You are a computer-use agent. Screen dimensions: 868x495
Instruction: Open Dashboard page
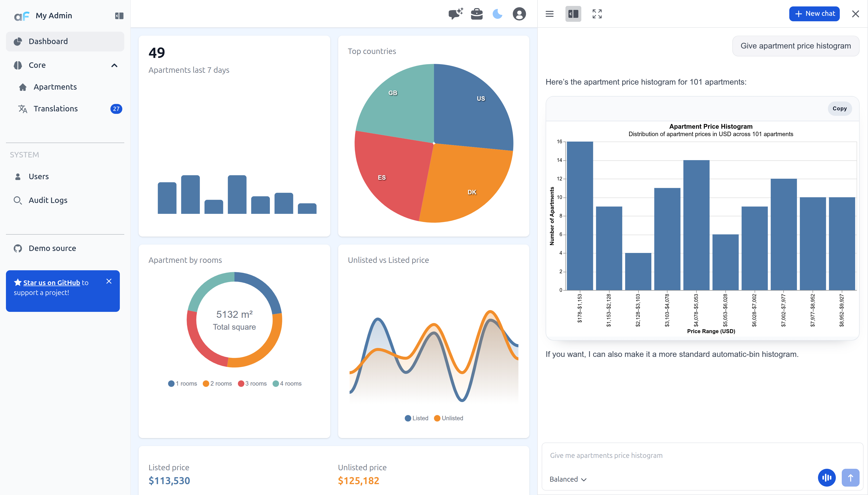(65, 42)
